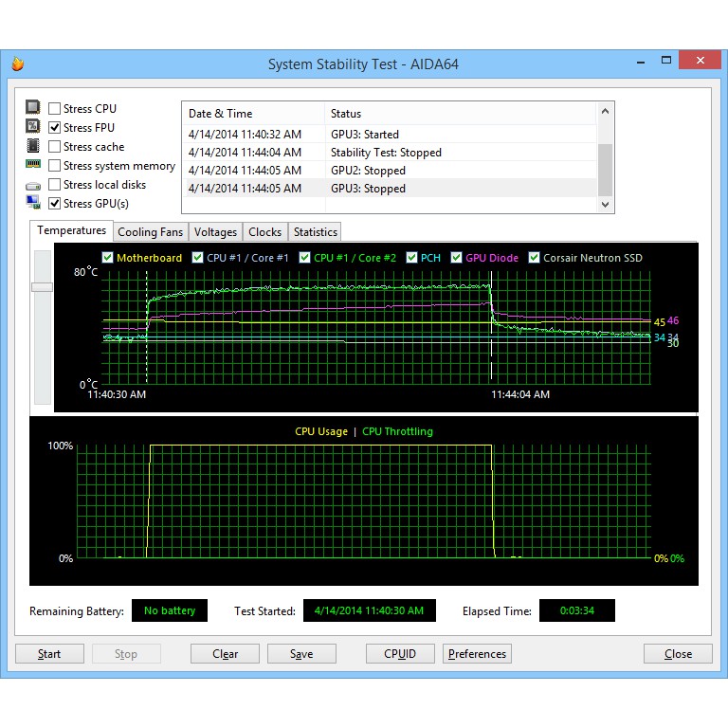The image size is (728, 728).
Task: Click the CPU Usage graph label
Action: [x=321, y=431]
